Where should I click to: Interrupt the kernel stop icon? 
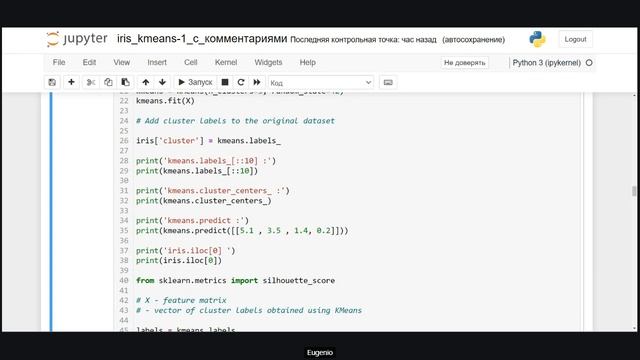pyautogui.click(x=225, y=82)
